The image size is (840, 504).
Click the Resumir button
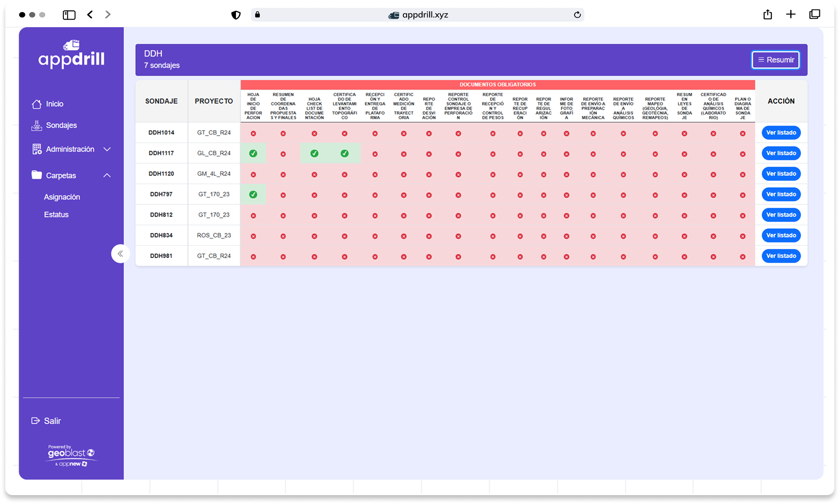775,60
